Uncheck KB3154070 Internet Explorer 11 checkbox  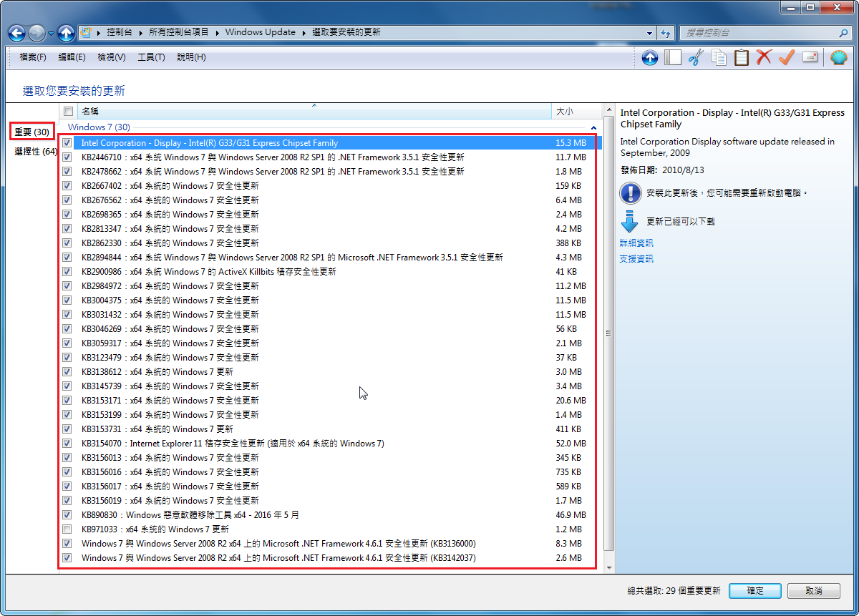67,444
